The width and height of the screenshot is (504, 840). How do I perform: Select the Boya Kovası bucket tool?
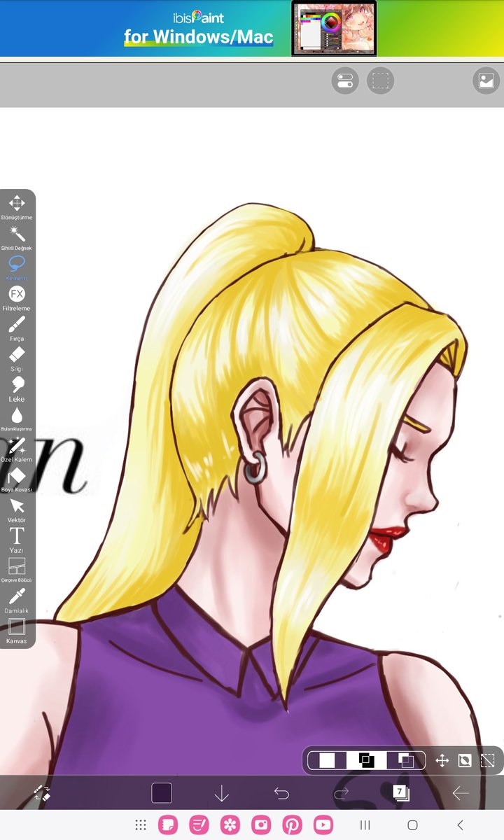click(x=17, y=479)
